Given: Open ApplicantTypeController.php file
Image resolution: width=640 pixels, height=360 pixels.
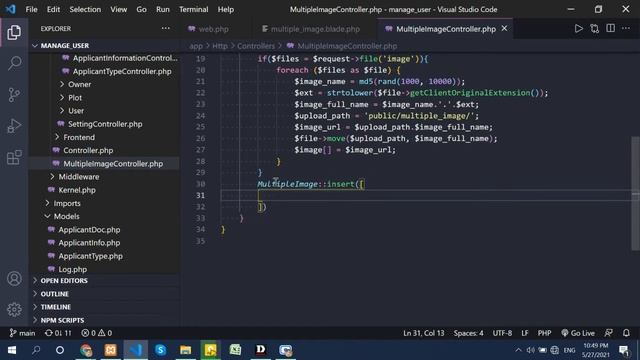Looking at the screenshot, I should coord(122,71).
